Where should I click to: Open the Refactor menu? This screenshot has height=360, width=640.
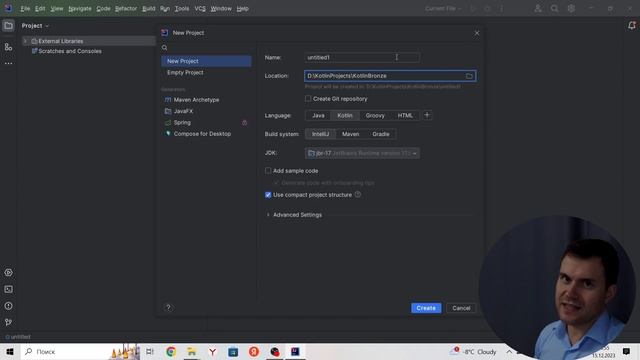point(126,9)
